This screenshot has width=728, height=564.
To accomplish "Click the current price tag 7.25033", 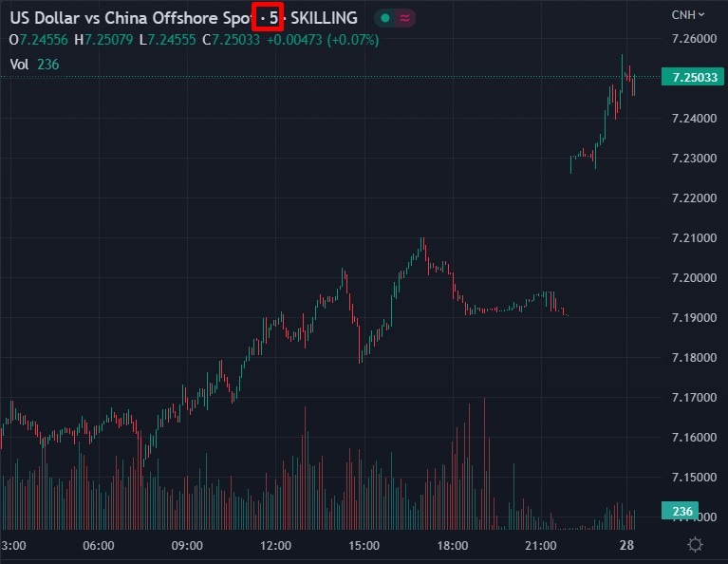I will point(693,77).
